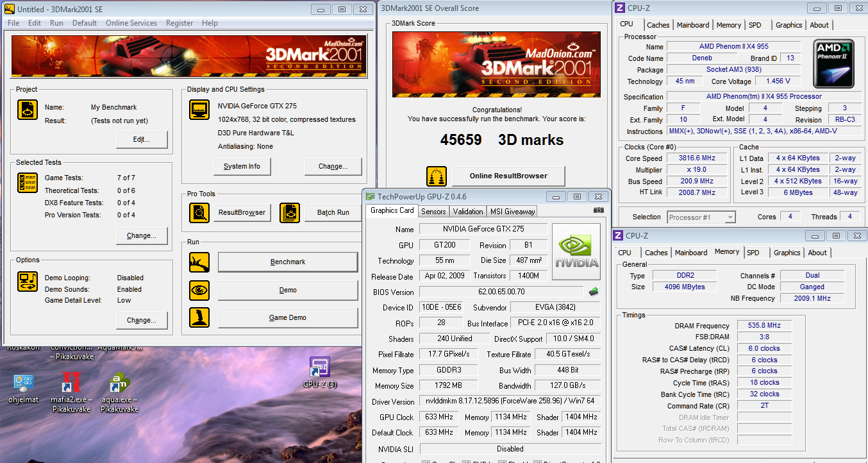Click the joystick icon beside Game Demo

[199, 317]
